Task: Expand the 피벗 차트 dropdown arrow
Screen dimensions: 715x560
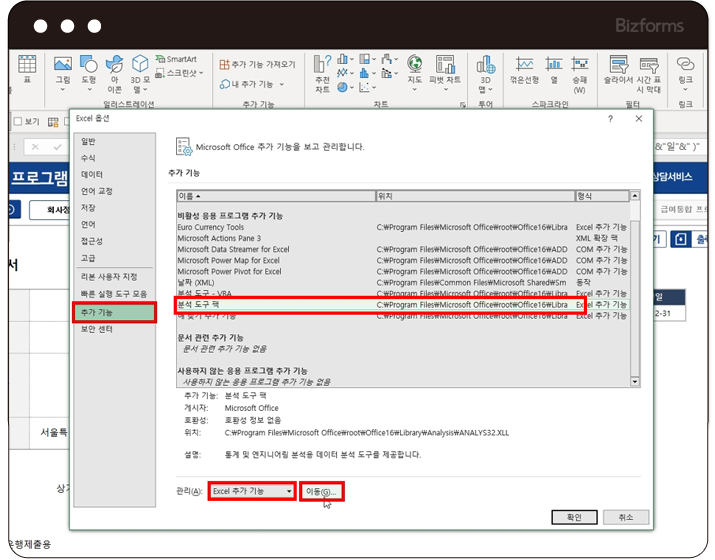Action: pos(445,90)
